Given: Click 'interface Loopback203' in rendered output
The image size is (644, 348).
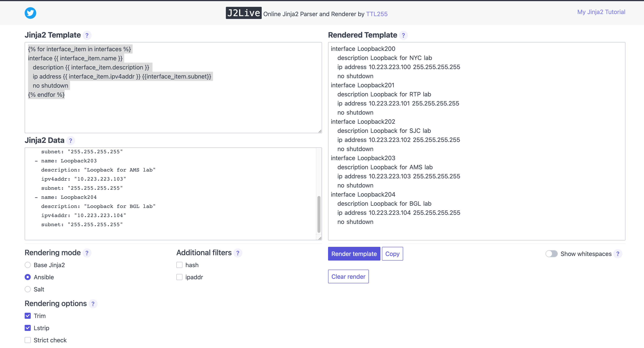Looking at the screenshot, I should 363,158.
